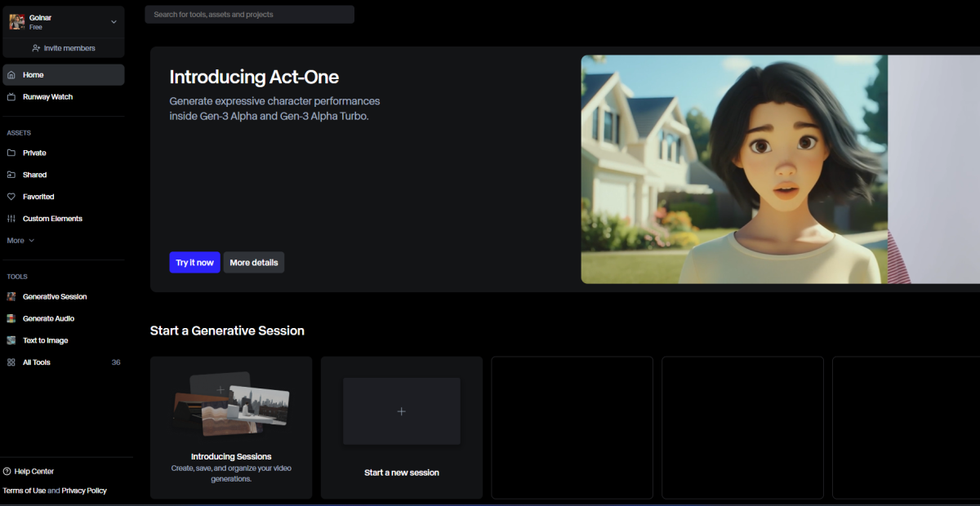Click the Runway Watch TV icon

pos(11,97)
